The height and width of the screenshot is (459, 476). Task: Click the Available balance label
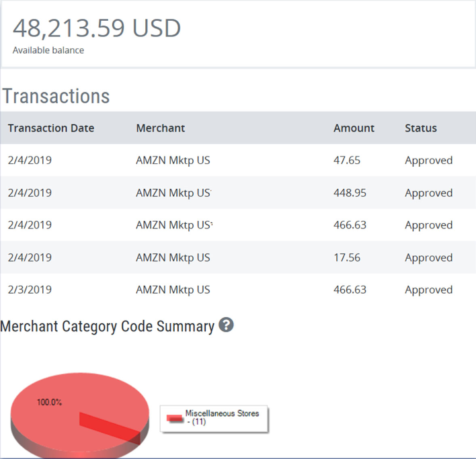[x=48, y=50]
